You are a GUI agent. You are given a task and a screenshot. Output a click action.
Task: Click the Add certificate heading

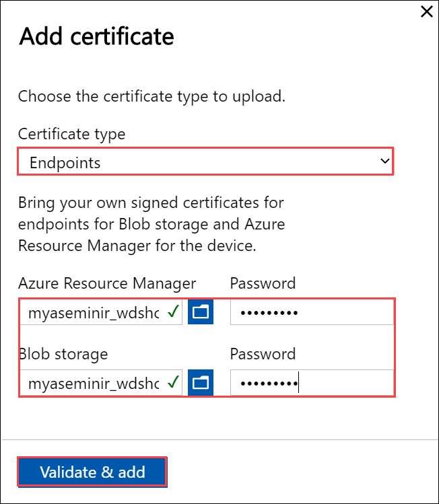point(96,36)
